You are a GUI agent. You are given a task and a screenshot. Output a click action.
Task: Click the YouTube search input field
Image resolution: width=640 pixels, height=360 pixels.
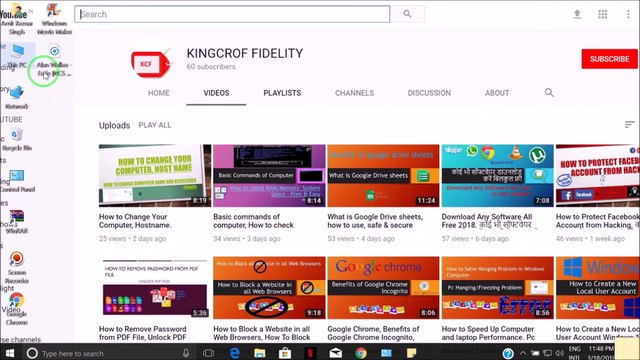click(232, 14)
